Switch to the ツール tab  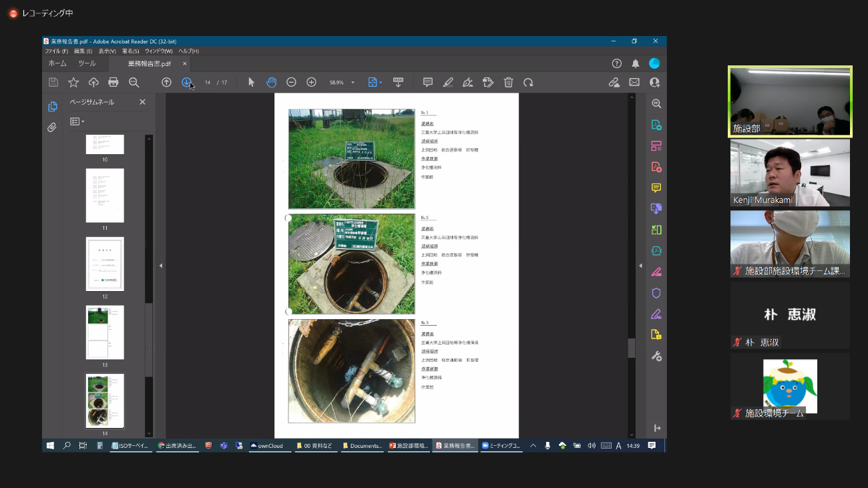[87, 63]
